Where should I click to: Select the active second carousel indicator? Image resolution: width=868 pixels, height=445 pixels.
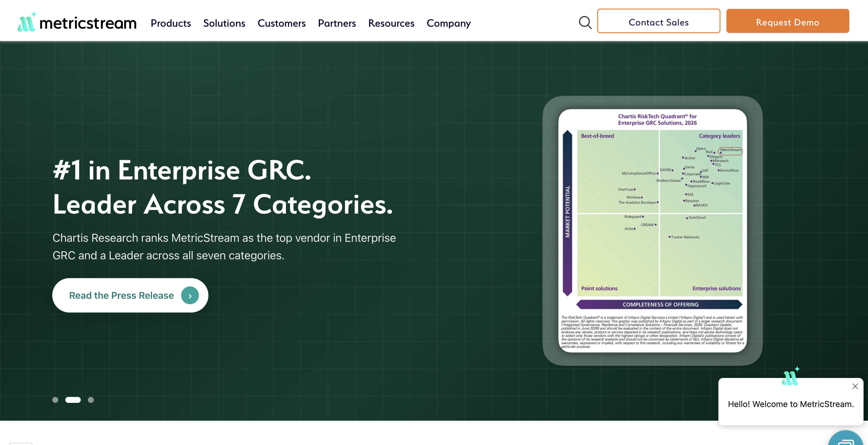[73, 400]
